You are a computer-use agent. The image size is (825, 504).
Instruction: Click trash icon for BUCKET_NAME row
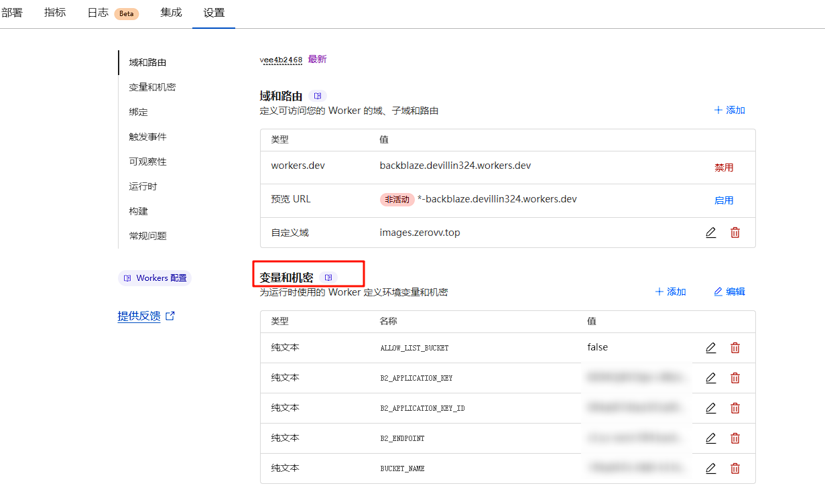[735, 468]
